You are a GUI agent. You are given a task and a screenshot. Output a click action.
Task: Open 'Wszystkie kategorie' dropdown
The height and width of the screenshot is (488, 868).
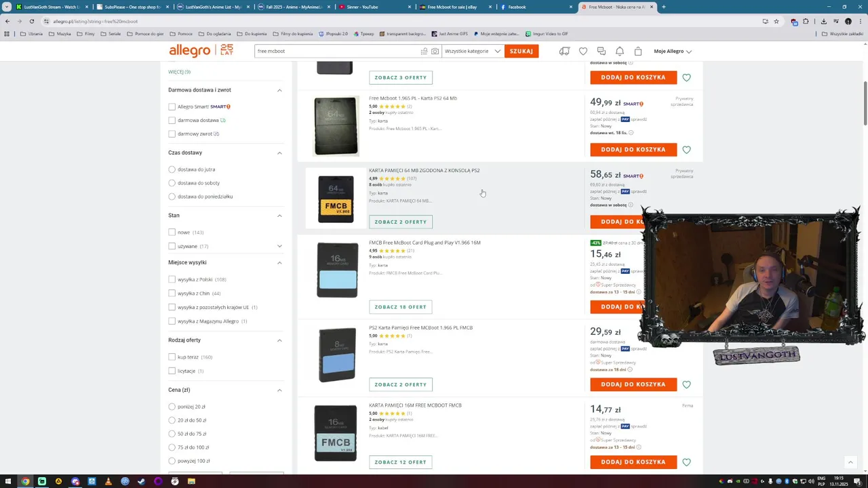(x=473, y=51)
